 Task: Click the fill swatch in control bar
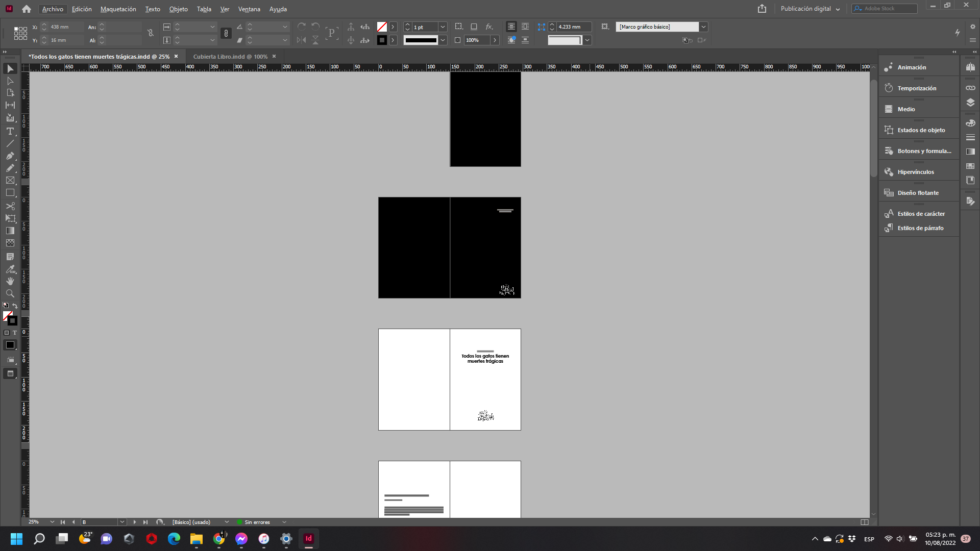(382, 27)
